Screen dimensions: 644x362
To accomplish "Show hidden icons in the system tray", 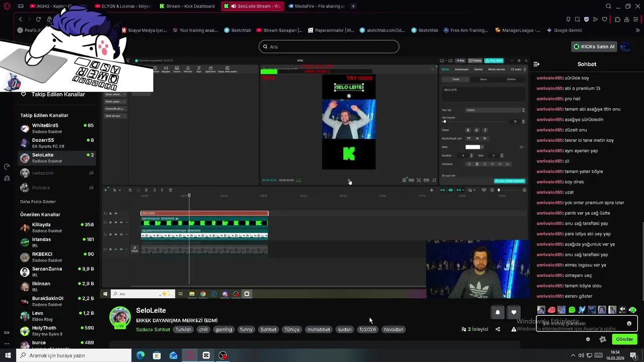I will (574, 355).
